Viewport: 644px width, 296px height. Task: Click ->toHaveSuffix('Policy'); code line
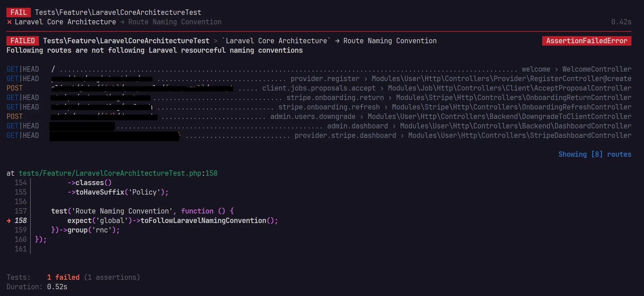pos(118,192)
